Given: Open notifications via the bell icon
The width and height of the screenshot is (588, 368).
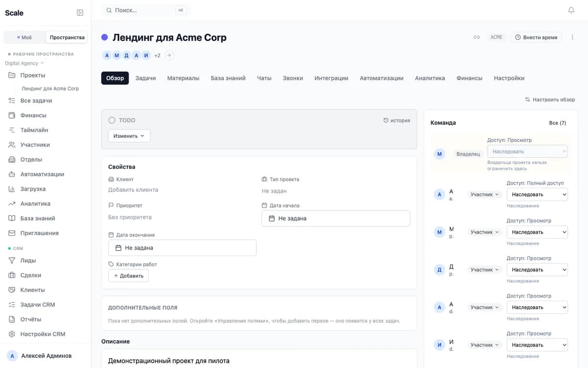Looking at the screenshot, I should pos(571,10).
